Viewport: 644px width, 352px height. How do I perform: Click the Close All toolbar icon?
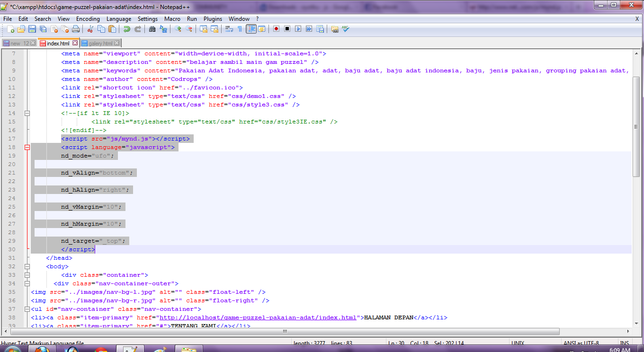tap(65, 29)
